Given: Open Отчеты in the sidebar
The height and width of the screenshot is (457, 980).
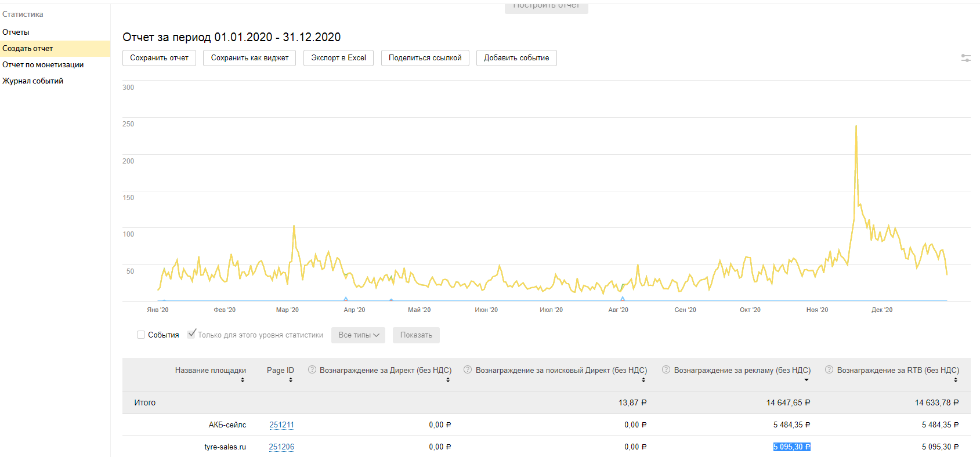Looking at the screenshot, I should (x=16, y=32).
